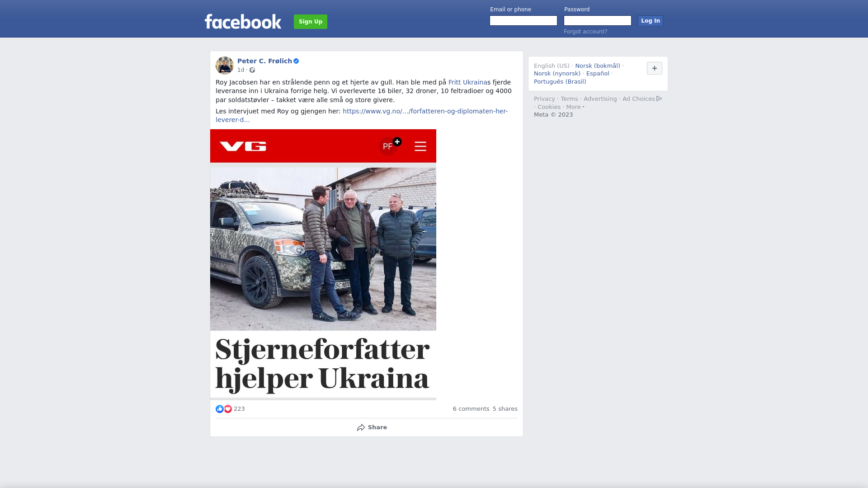868x488 pixels.
Task: Switch language to Norsk (bokmål)
Action: (x=598, y=66)
